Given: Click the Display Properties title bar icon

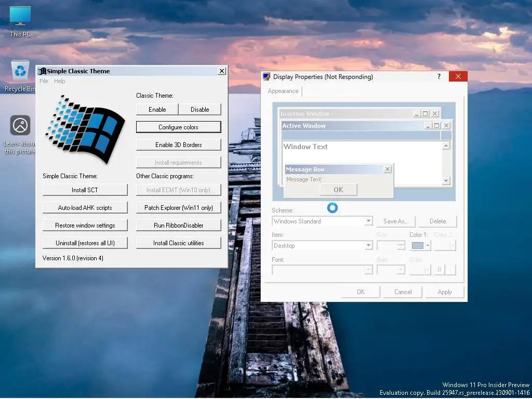Looking at the screenshot, I should point(267,77).
